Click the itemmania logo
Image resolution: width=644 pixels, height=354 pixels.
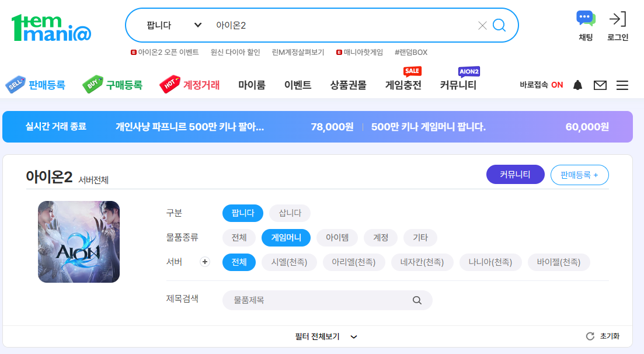(51, 27)
